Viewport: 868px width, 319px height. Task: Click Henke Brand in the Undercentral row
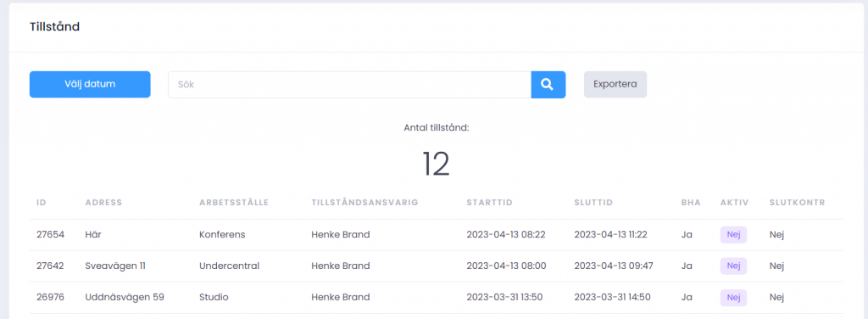(341, 266)
